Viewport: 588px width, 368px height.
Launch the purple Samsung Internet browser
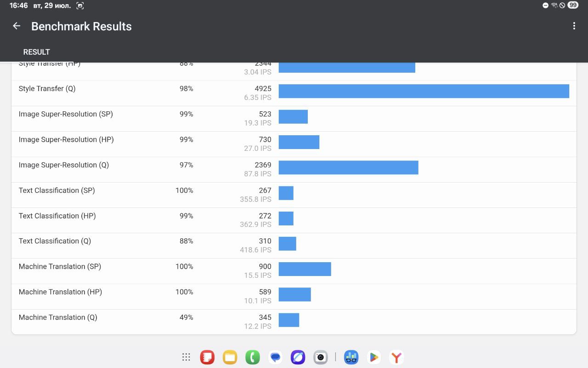[298, 357]
